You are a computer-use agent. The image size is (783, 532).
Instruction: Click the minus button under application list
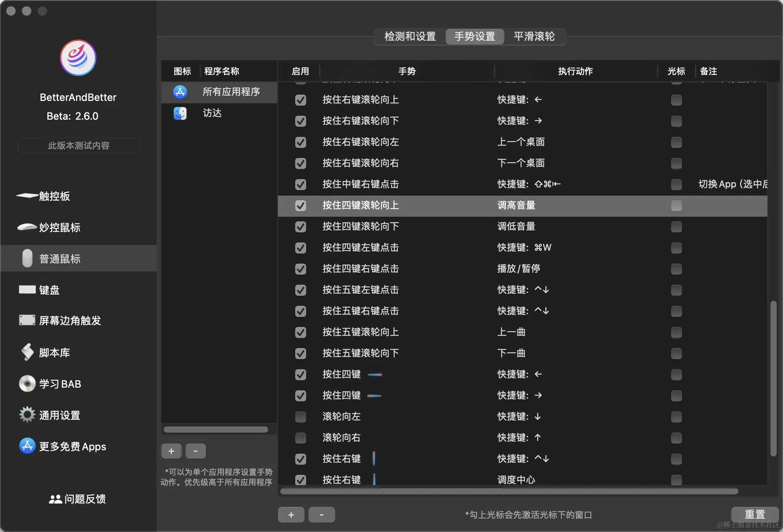pyautogui.click(x=196, y=451)
